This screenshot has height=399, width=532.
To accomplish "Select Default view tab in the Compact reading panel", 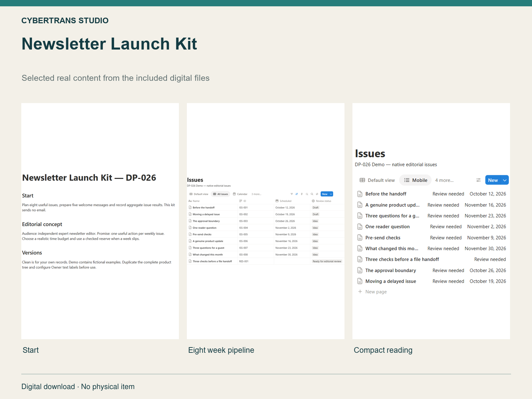I will point(377,180).
